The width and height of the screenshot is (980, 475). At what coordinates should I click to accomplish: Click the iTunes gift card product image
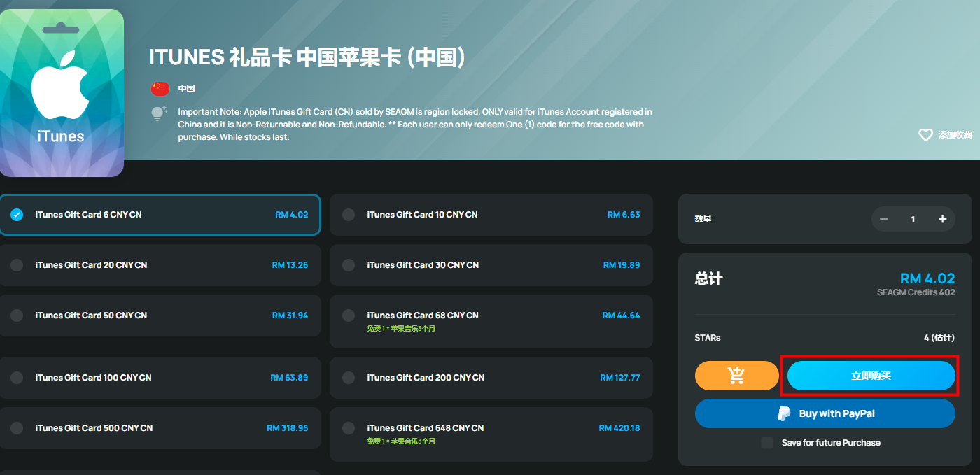(62, 93)
